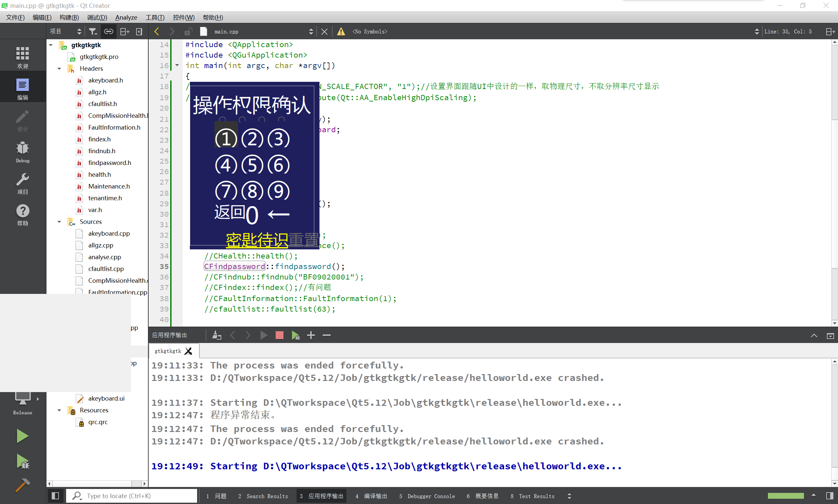
Task: Collapse the Sources folder in tree
Action: click(x=59, y=222)
